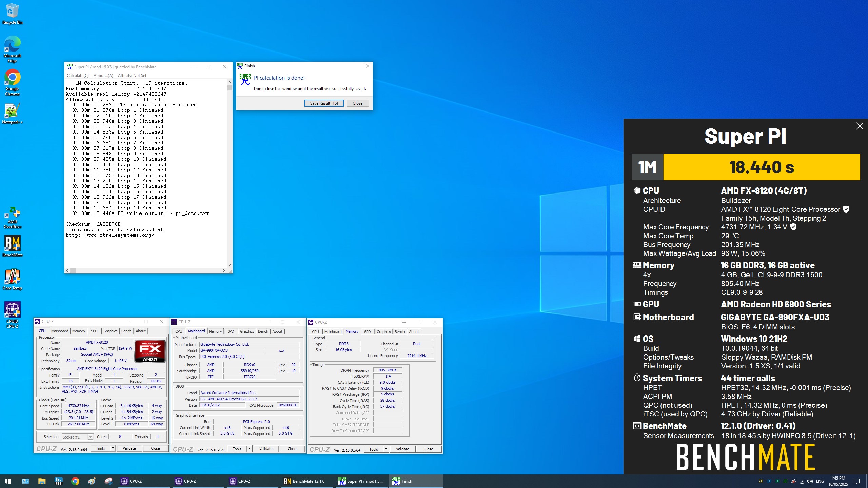868x488 pixels.
Task: Click the Close button in CPU-Z memory window
Action: [429, 449]
